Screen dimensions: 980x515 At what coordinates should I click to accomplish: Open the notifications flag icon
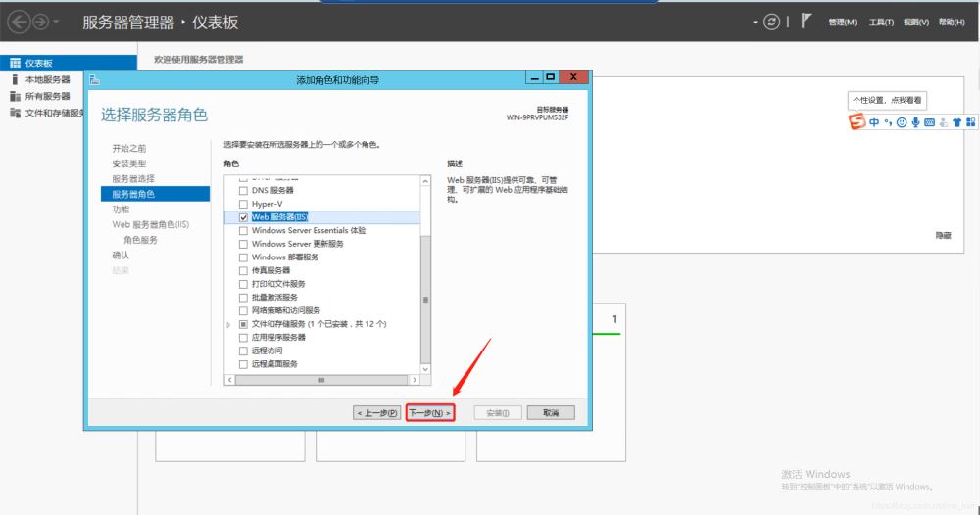[x=806, y=22]
